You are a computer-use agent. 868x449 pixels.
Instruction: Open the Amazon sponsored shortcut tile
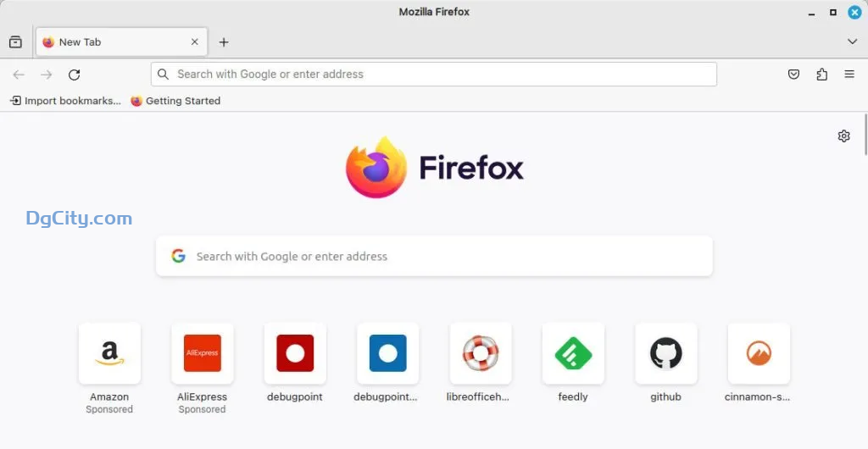[x=109, y=353]
